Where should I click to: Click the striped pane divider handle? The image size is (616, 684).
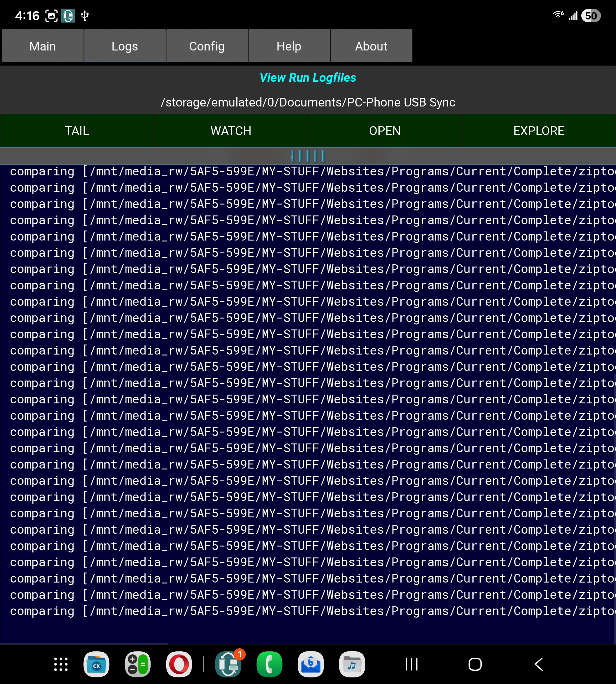click(308, 156)
